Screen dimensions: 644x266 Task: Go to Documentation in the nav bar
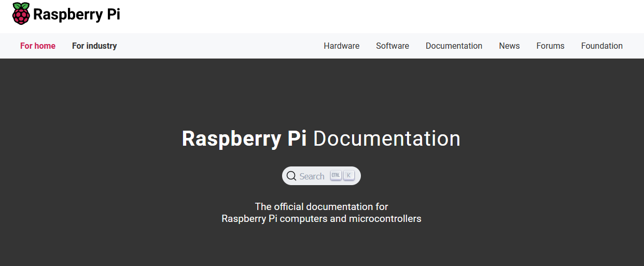(454, 46)
